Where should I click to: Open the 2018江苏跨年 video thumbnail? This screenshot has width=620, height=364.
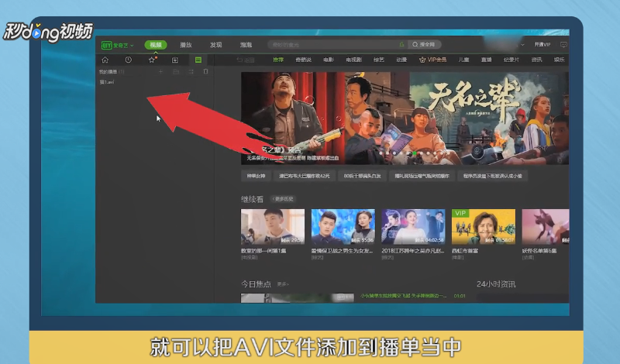[x=413, y=226]
